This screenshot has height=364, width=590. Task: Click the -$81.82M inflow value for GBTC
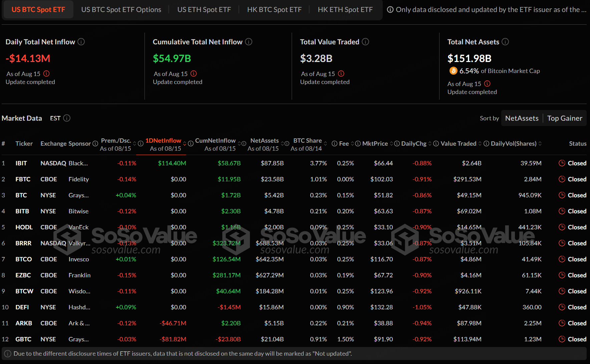pyautogui.click(x=173, y=339)
